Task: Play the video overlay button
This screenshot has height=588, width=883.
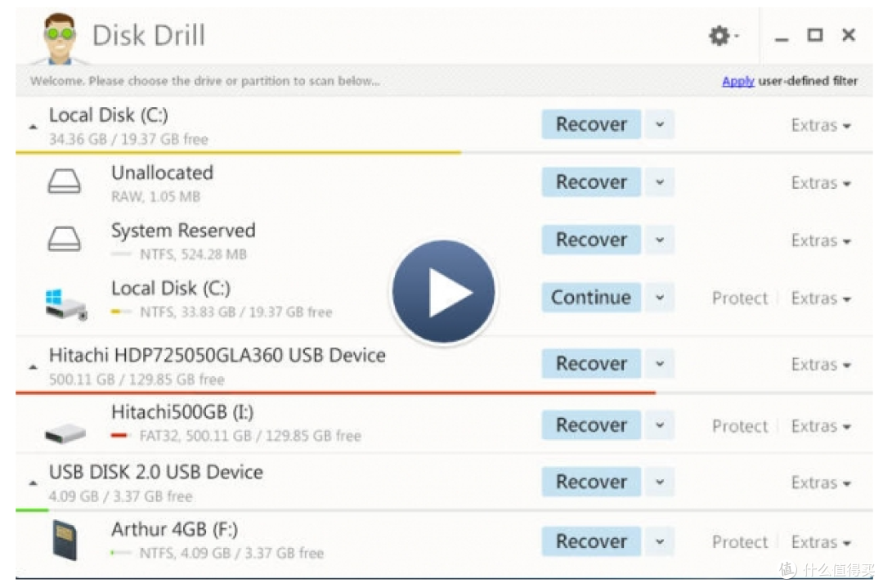Action: click(x=444, y=292)
